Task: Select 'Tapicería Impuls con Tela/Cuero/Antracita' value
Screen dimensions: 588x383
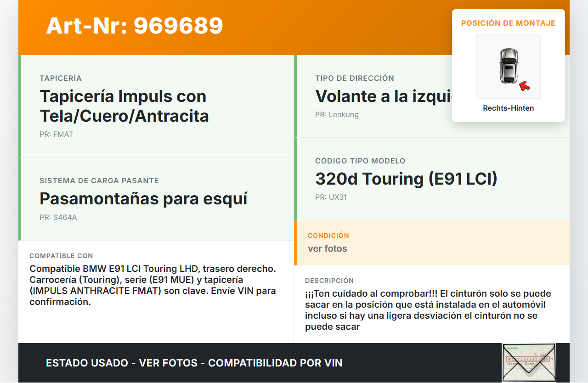Action: [124, 106]
